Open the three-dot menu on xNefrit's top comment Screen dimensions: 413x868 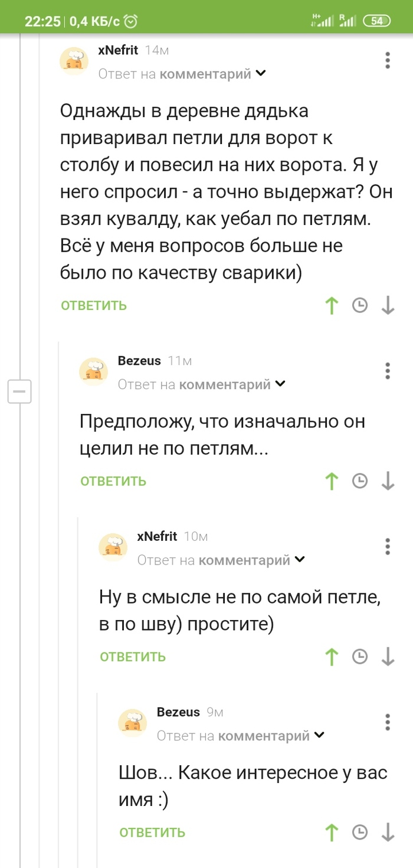click(388, 60)
